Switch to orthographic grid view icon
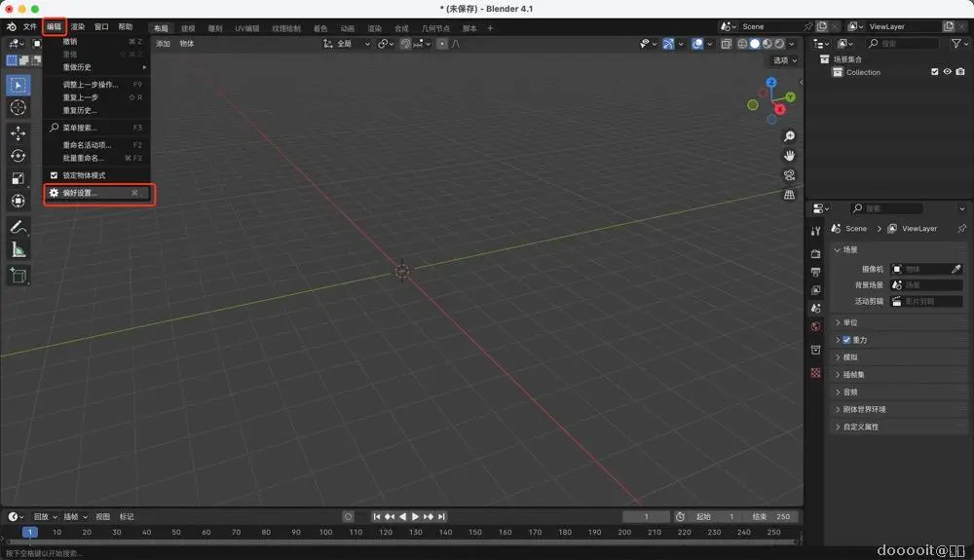The height and width of the screenshot is (560, 974). click(789, 195)
